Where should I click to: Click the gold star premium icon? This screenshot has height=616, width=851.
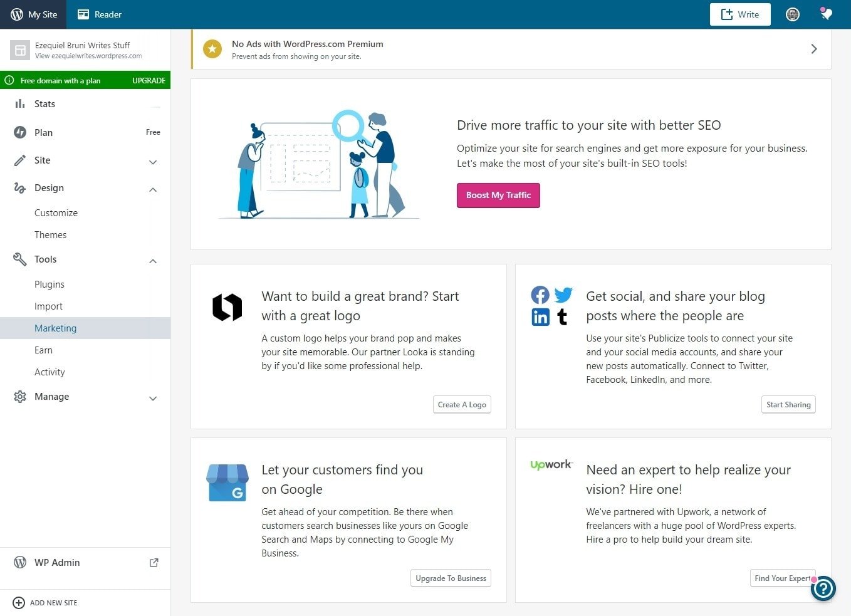pyautogui.click(x=212, y=49)
